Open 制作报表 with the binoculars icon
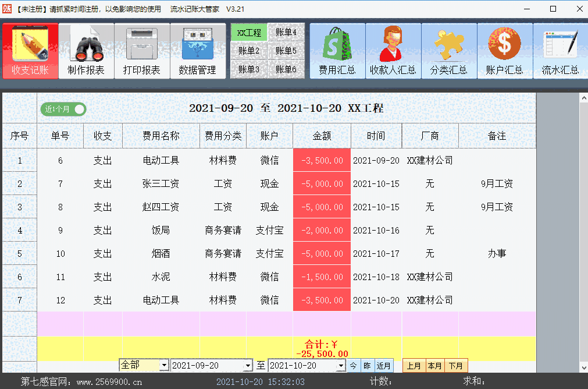Screen dimensions: 588x389 coord(86,51)
